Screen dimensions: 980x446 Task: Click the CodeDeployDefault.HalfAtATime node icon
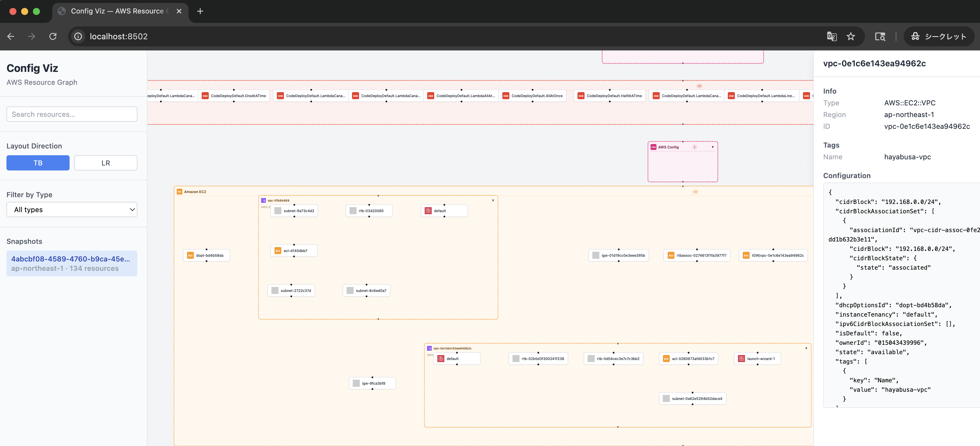(581, 96)
